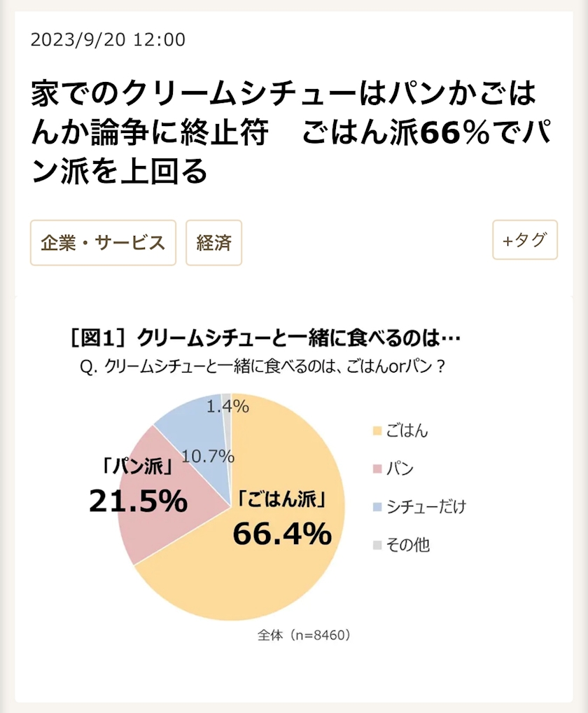588x713 pixels.
Task: Click the 21.5% value label
Action: (x=138, y=500)
